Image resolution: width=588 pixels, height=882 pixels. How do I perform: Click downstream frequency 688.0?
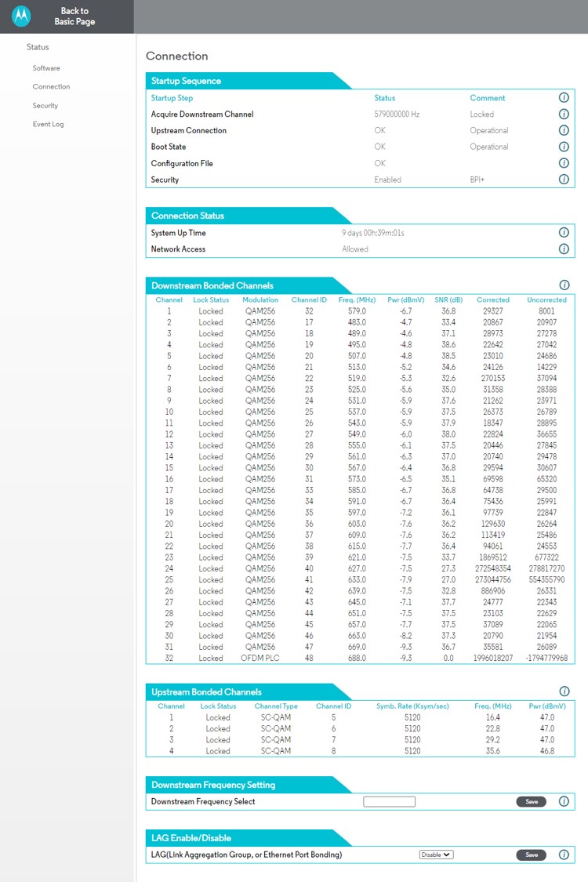357,658
